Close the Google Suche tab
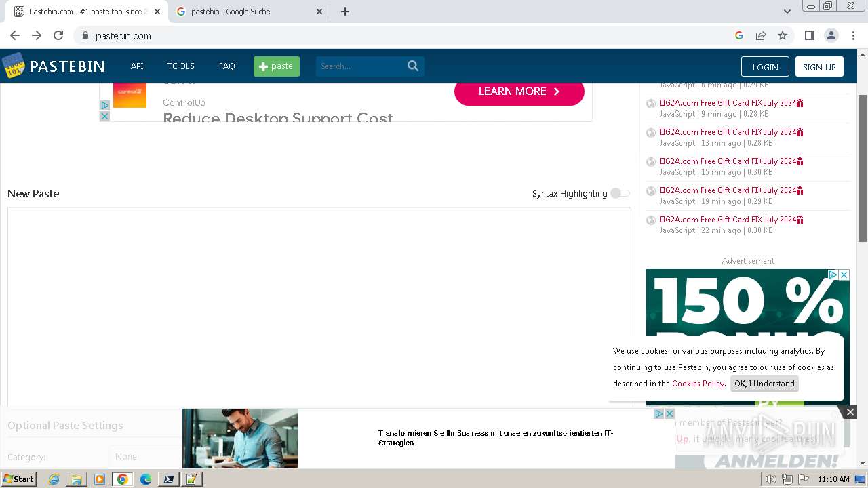The height and width of the screenshot is (488, 868). point(319,12)
